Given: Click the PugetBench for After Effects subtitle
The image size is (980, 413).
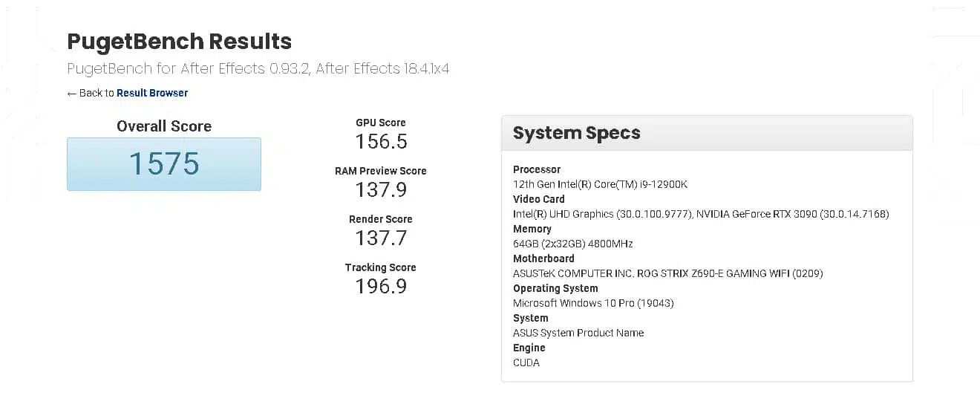Looking at the screenshot, I should click(x=258, y=69).
